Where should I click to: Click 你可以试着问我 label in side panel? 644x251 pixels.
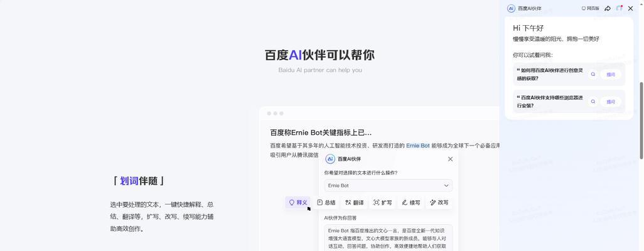pyautogui.click(x=533, y=55)
